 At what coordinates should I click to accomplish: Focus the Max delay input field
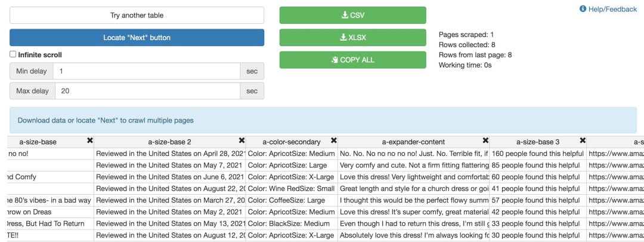[x=147, y=91]
